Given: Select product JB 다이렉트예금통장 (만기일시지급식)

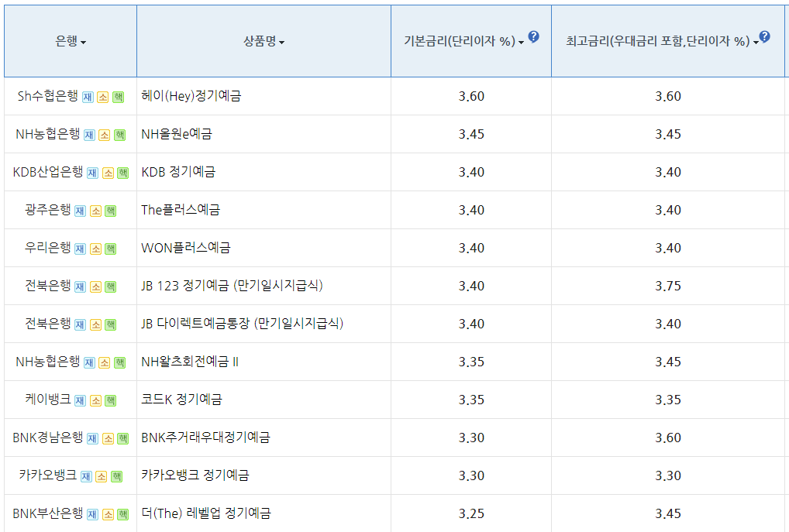Looking at the screenshot, I should point(242,324).
